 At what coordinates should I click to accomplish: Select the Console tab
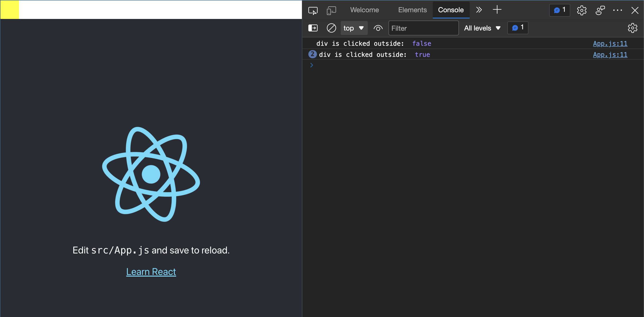[x=451, y=10]
